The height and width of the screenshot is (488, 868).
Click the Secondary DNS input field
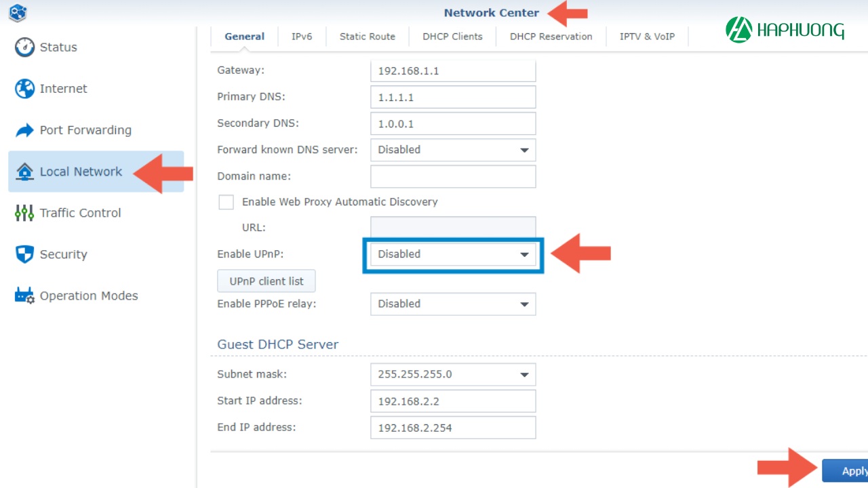tap(453, 123)
